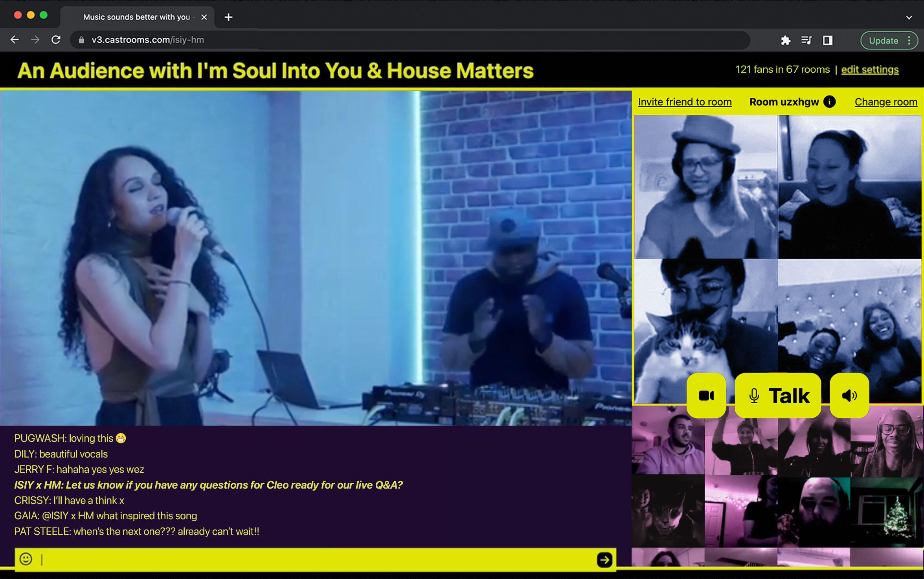Screen dimensions: 924x579
Task: Send chat message with arrow button
Action: [604, 559]
